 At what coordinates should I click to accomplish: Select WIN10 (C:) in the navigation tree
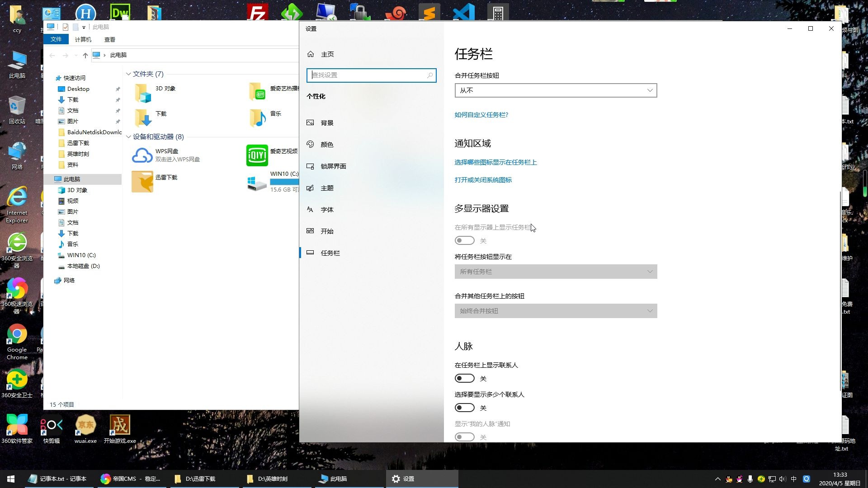click(81, 255)
